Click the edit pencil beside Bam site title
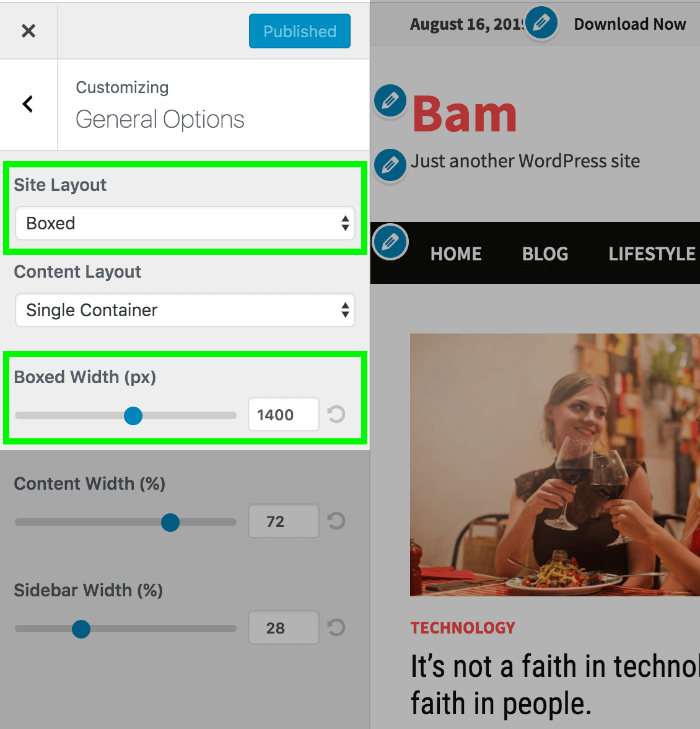Viewport: 700px width, 729px height. click(x=390, y=100)
